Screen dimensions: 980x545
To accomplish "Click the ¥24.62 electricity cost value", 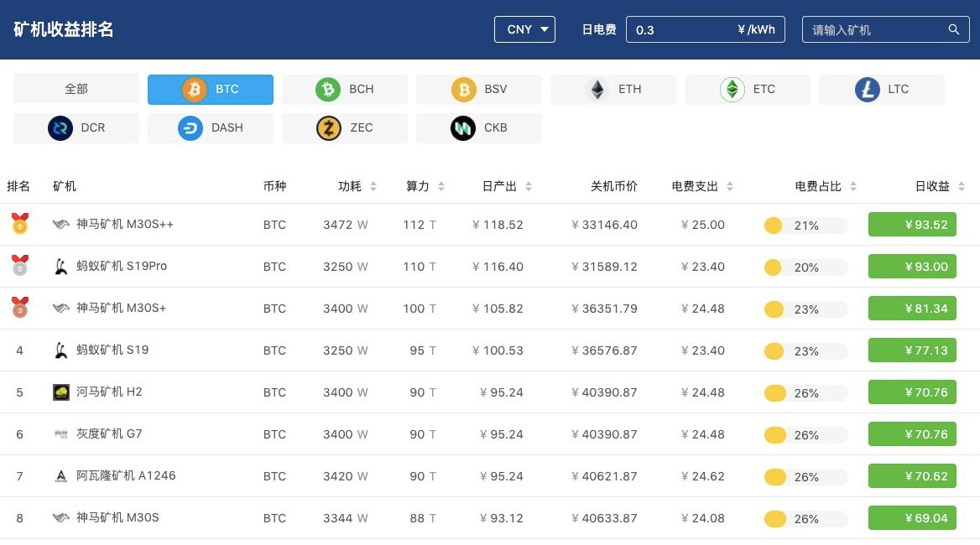I will [703, 476].
